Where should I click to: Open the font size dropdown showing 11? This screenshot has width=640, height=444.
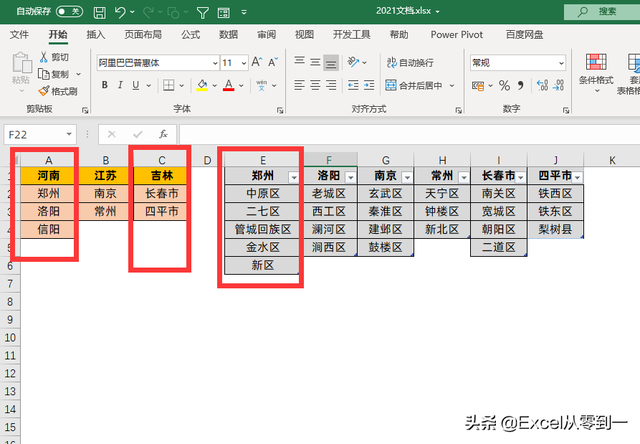point(244,63)
